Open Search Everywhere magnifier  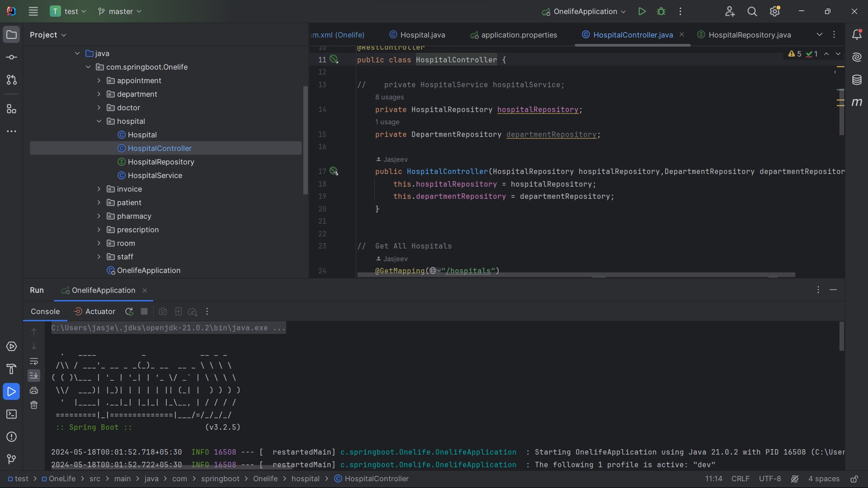(x=752, y=12)
